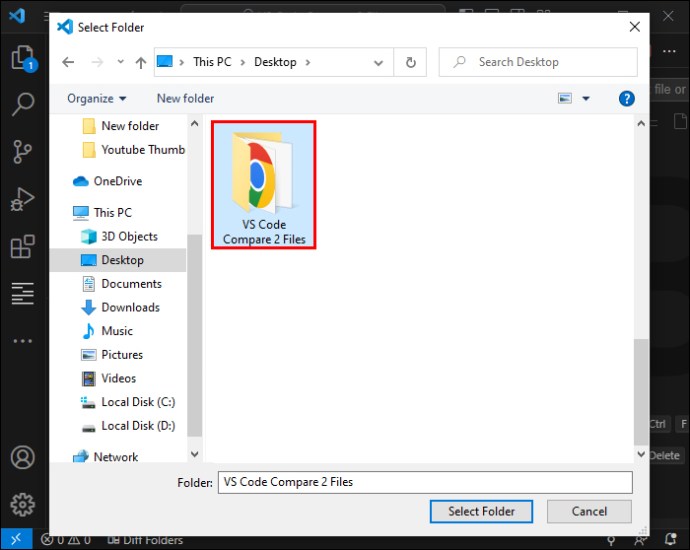Open the Diff Folders activity icon with lines

22,293
